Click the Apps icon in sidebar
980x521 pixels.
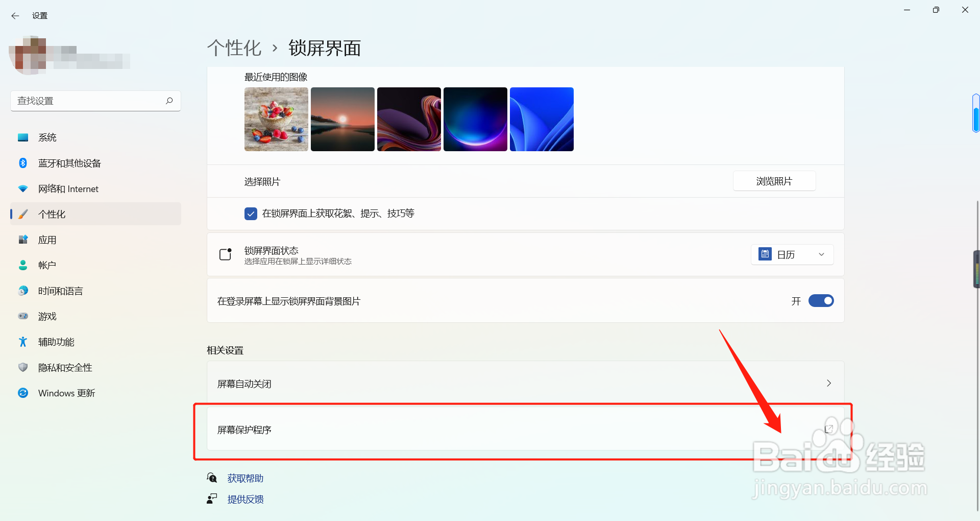pyautogui.click(x=23, y=240)
